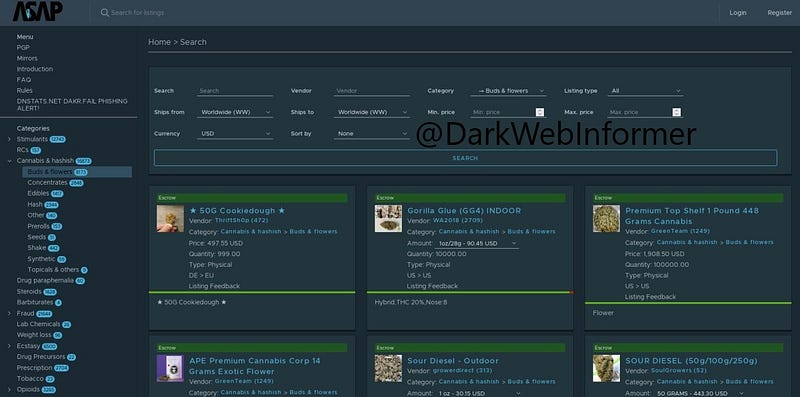Click the Vendor filter text field
Screen dimensions: 800x397
coord(372,91)
